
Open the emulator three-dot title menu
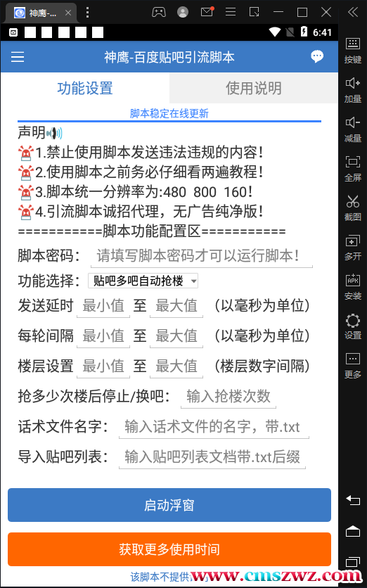point(87,13)
